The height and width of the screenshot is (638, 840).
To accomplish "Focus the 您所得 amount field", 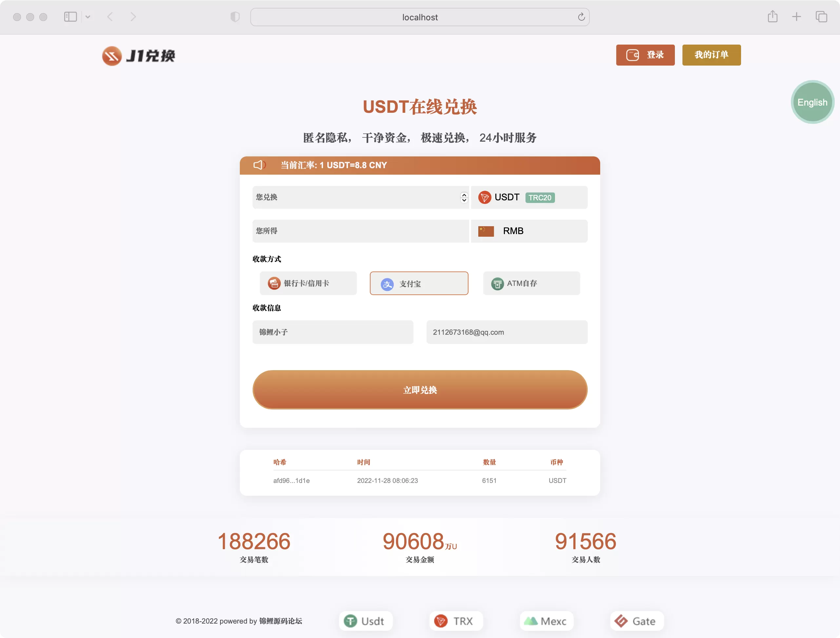I will coord(360,231).
